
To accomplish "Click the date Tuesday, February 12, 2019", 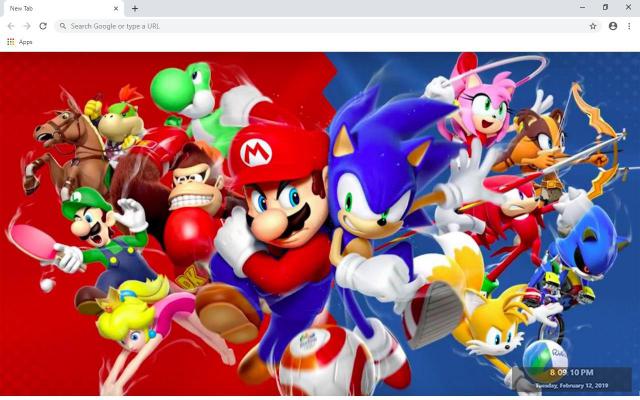I will [571, 385].
